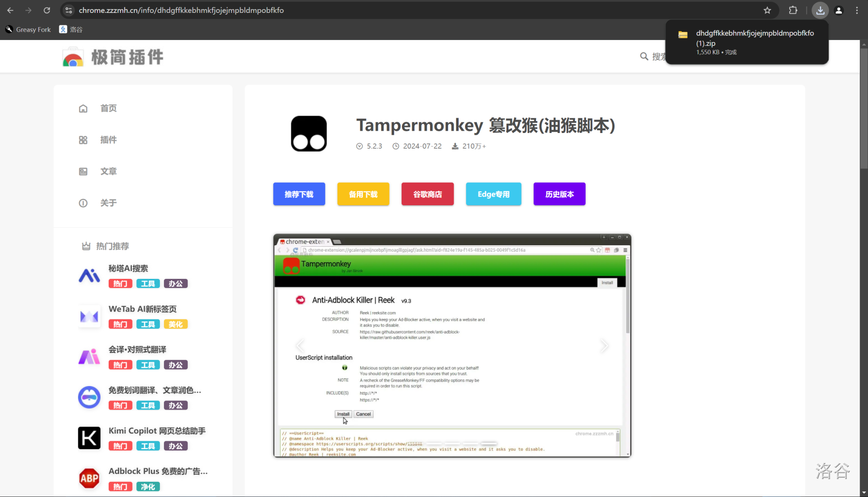868x497 pixels.
Task: Click the purple 历史版本 button
Action: click(559, 194)
